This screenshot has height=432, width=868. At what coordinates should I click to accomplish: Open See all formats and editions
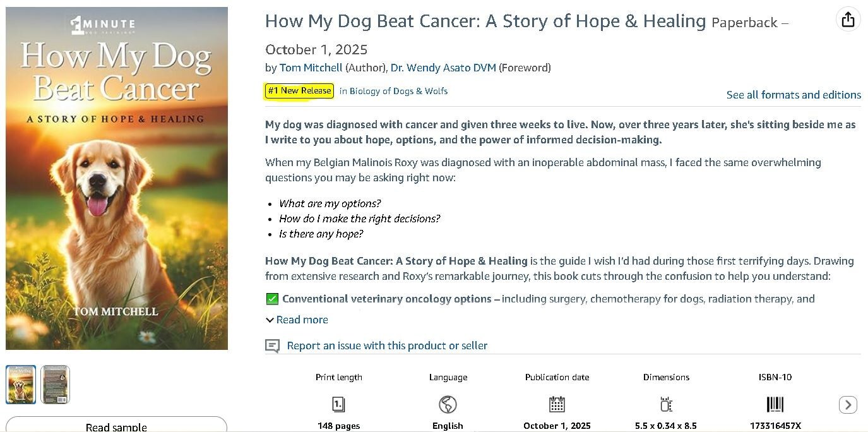pyautogui.click(x=794, y=95)
